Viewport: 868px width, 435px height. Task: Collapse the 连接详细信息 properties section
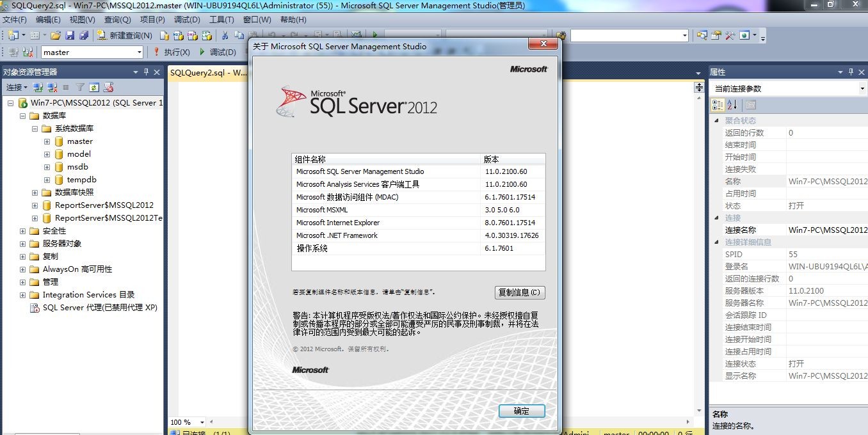click(716, 242)
